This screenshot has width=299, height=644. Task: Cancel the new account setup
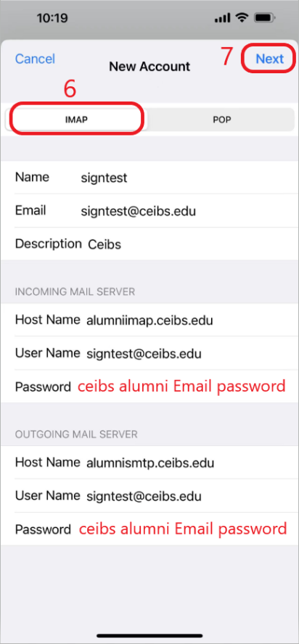35,59
